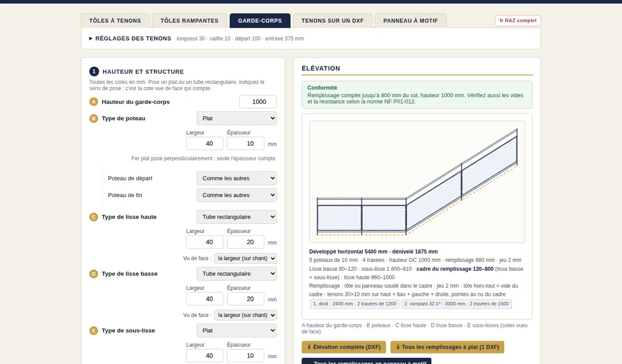Open the Type de lisse haute dropdown
Viewport: 622px width, 364px height.
coord(237,217)
